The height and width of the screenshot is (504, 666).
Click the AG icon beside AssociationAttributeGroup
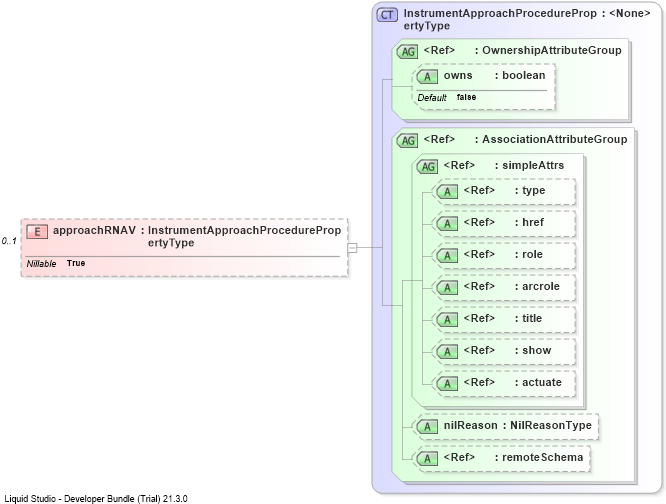pos(407,141)
